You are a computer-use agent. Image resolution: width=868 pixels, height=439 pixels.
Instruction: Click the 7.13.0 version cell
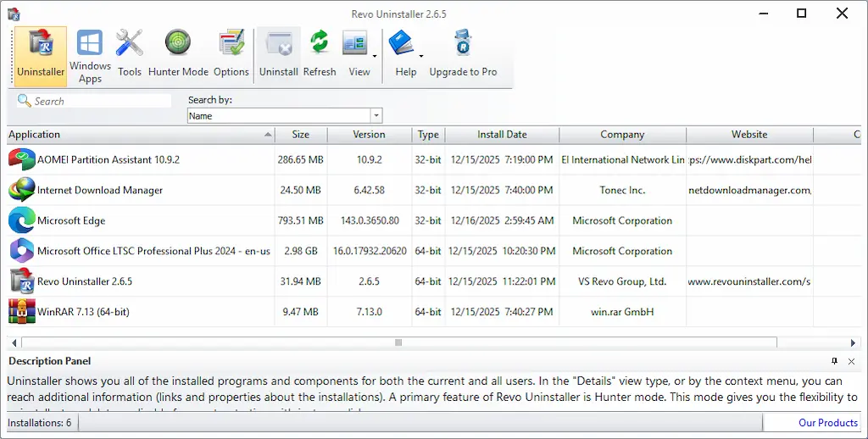pyautogui.click(x=370, y=312)
